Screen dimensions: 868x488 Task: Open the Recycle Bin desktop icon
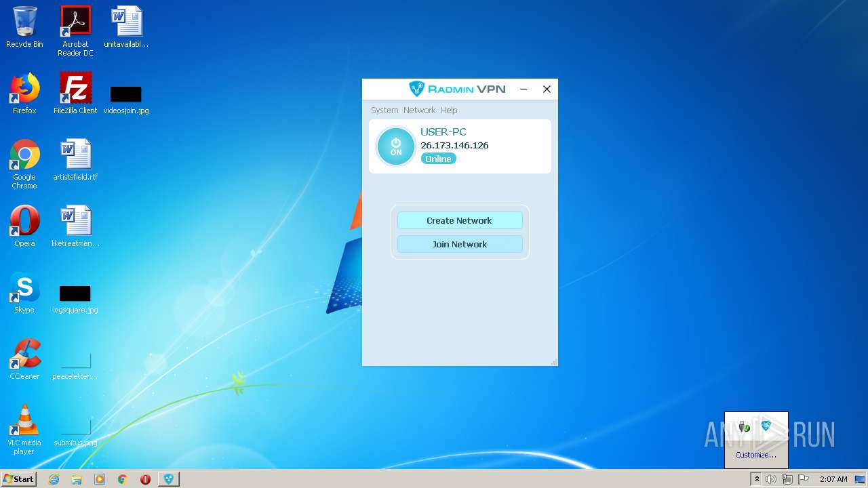24,28
